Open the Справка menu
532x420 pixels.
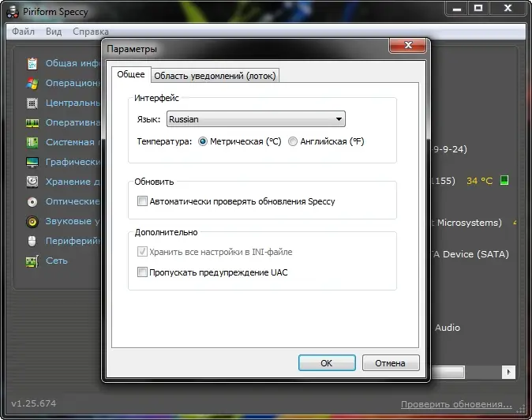(91, 32)
